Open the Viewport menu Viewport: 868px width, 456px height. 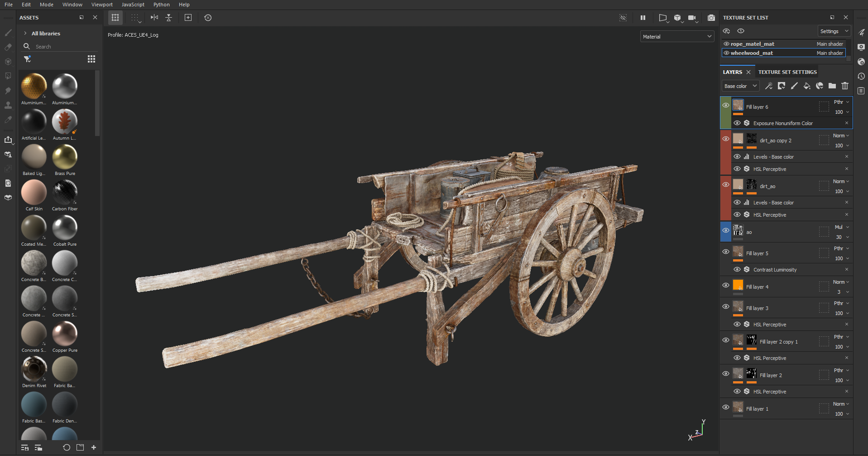pyautogui.click(x=102, y=5)
